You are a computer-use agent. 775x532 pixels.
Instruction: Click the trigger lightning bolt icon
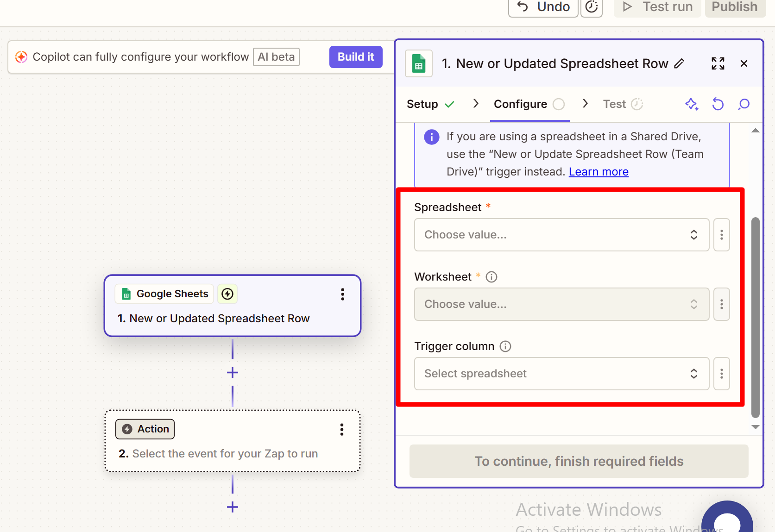[227, 294]
